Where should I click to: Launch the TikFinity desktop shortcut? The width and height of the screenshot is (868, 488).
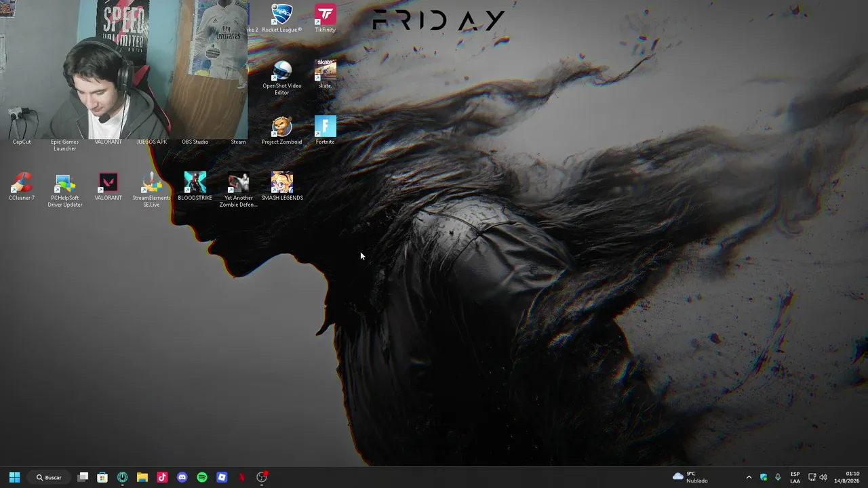[325, 18]
